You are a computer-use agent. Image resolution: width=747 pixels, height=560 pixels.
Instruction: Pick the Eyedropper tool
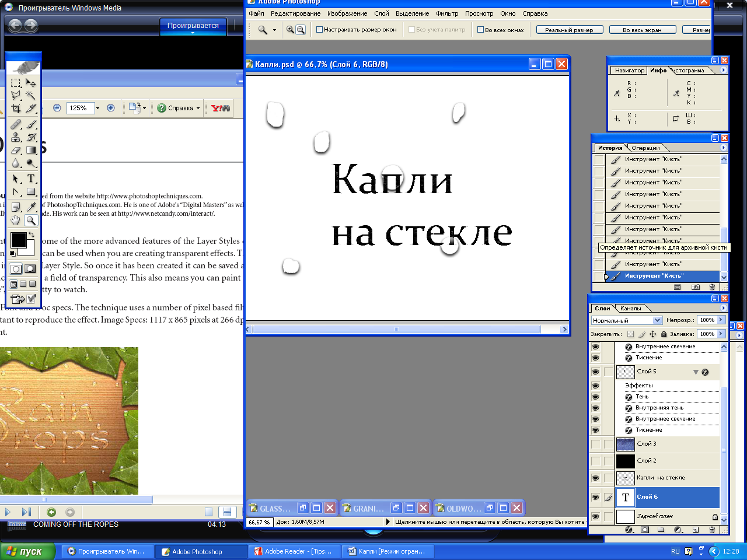coord(31,206)
